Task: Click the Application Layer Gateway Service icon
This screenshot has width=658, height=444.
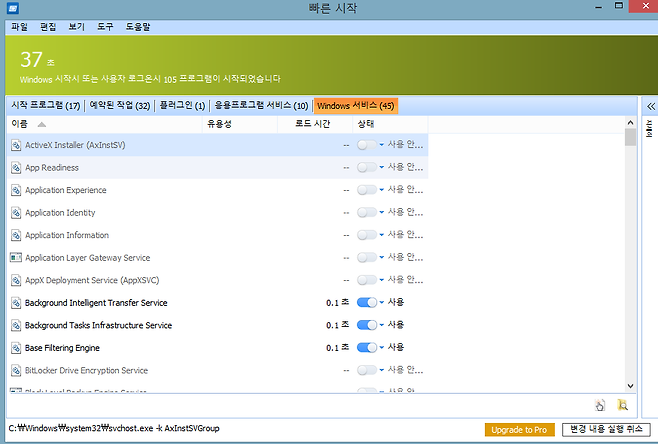Action: [16, 258]
